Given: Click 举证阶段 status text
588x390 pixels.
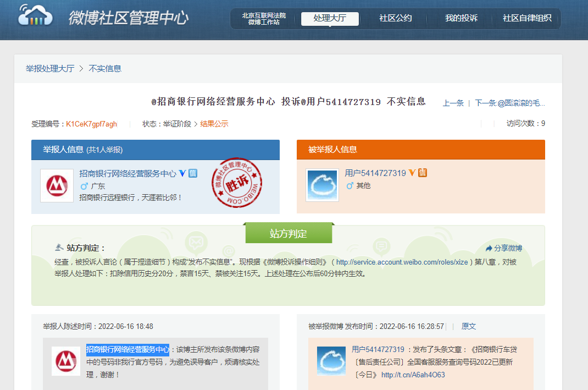Looking at the screenshot, I should (x=177, y=124).
